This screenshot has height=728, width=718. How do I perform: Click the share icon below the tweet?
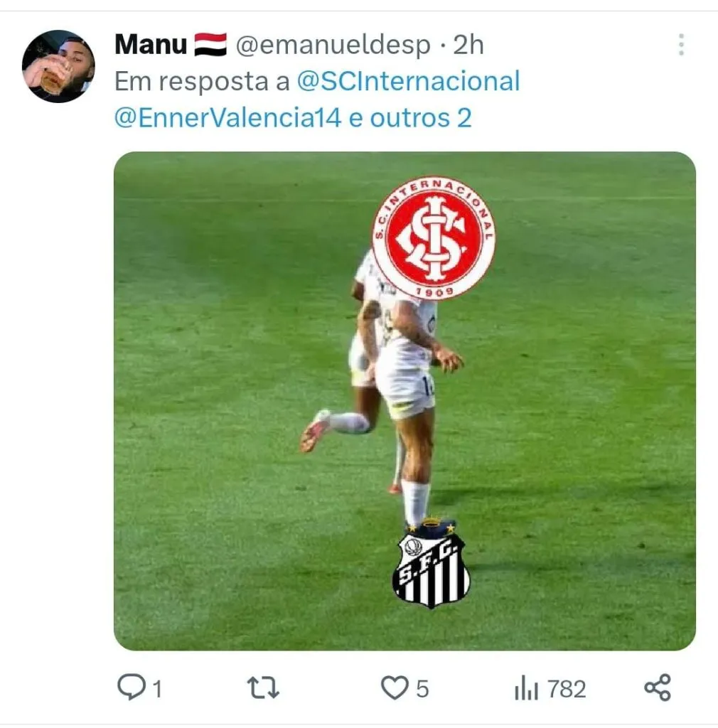pyautogui.click(x=658, y=687)
